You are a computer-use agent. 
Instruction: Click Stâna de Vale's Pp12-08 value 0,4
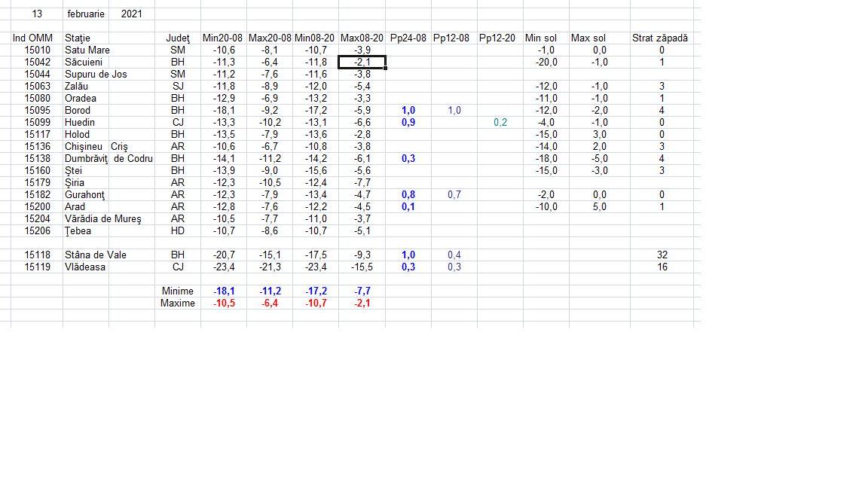click(454, 255)
